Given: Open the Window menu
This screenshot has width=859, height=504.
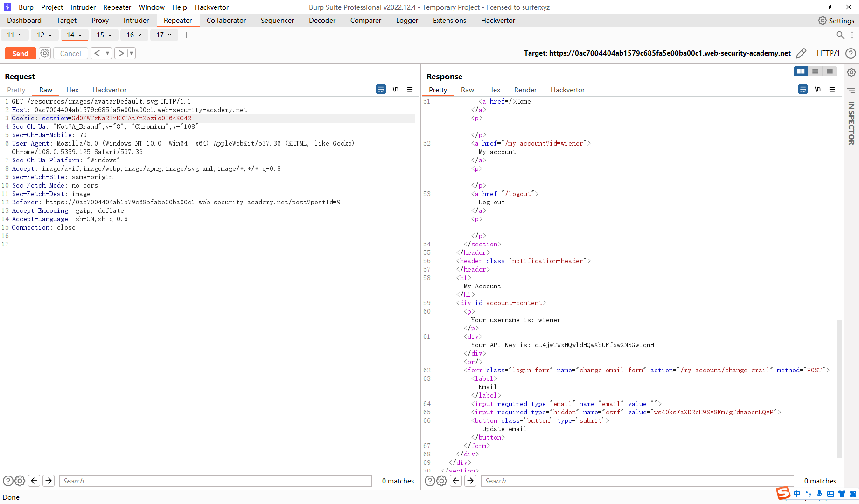Looking at the screenshot, I should point(152,7).
